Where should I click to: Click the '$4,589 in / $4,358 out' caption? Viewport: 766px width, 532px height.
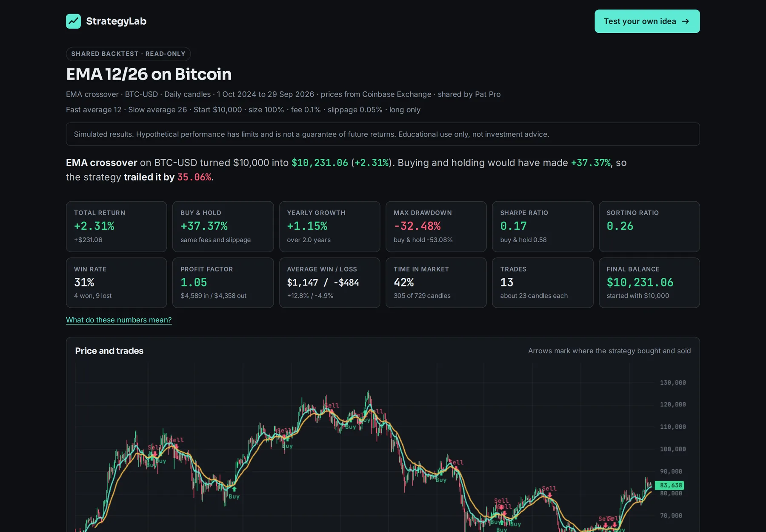(x=213, y=296)
